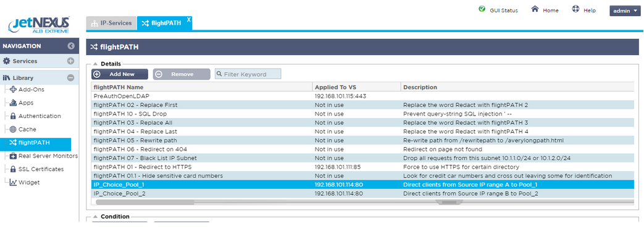Viewport: 644px width, 228px height.
Task: Expand the Services section plus icon
Action: [70, 61]
